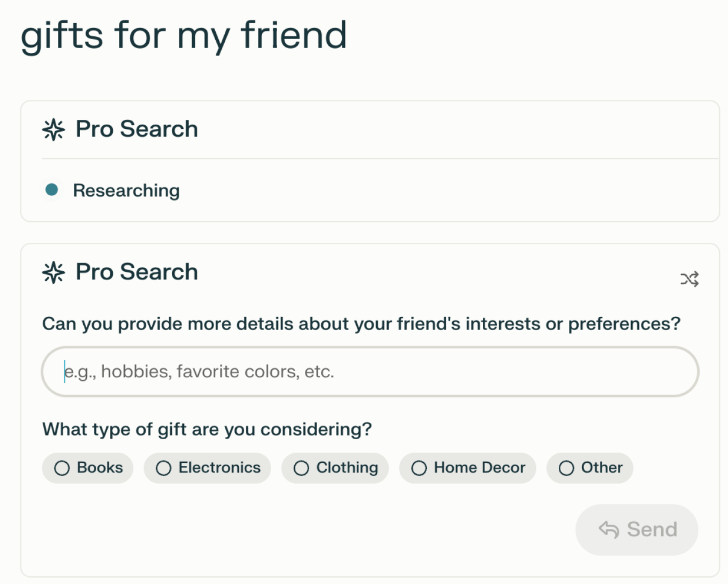The height and width of the screenshot is (584, 728).
Task: Click the sparkle icon beside second Pro Search heading
Action: tap(54, 273)
